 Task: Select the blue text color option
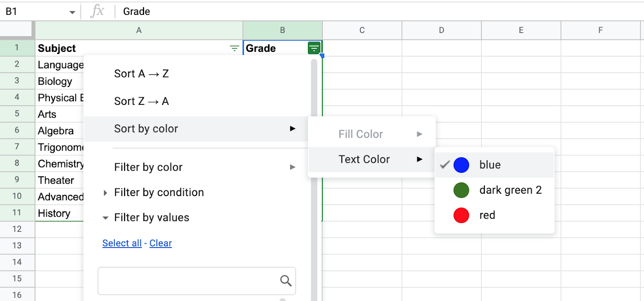point(490,165)
